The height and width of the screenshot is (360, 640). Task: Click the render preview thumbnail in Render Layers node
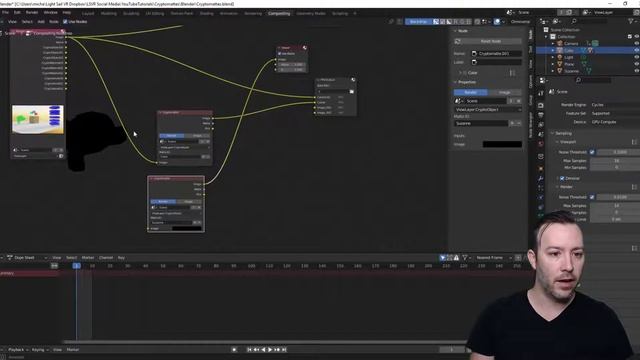[38, 119]
